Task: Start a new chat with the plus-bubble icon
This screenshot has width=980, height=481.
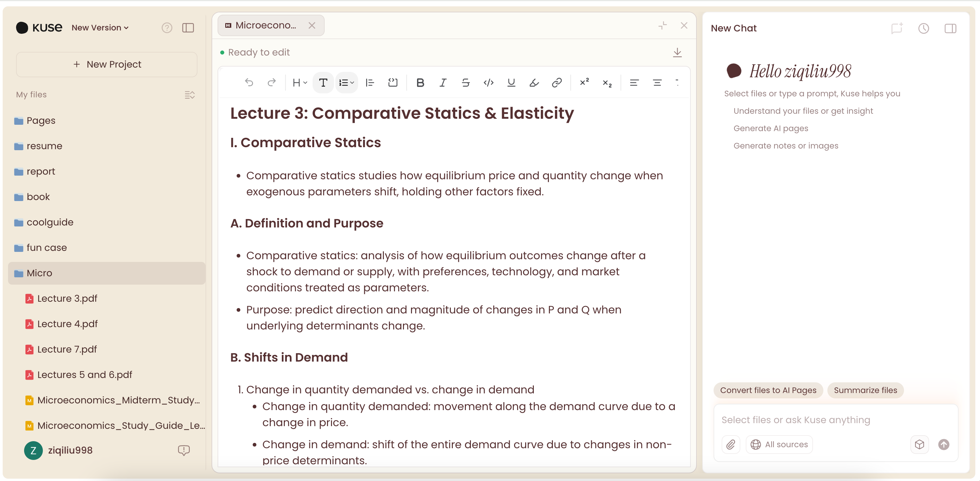Action: tap(897, 28)
